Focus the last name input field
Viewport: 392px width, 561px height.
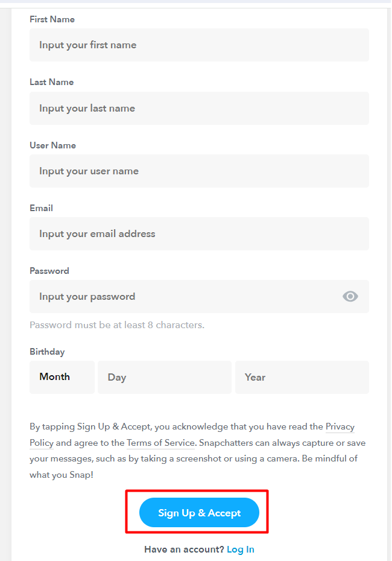click(199, 108)
